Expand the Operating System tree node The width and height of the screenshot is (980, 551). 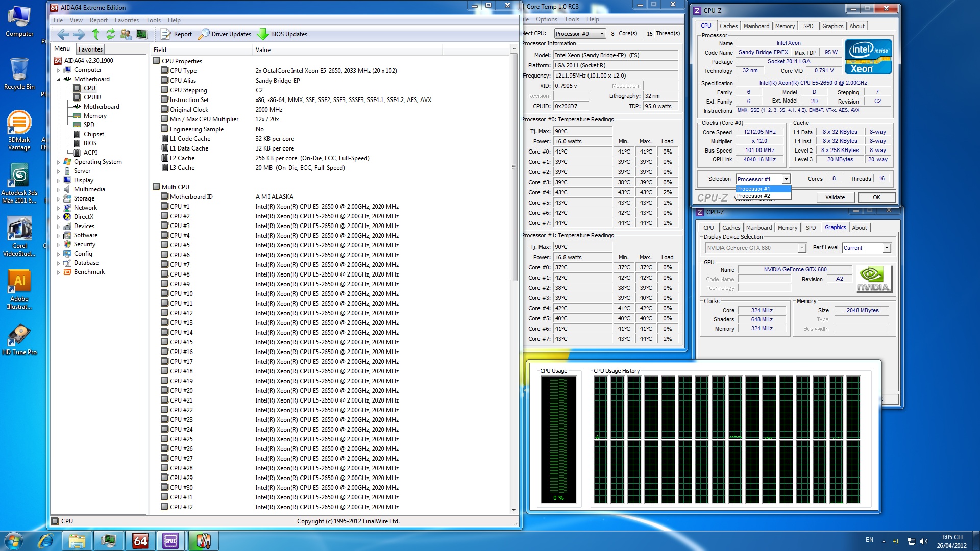pyautogui.click(x=58, y=162)
